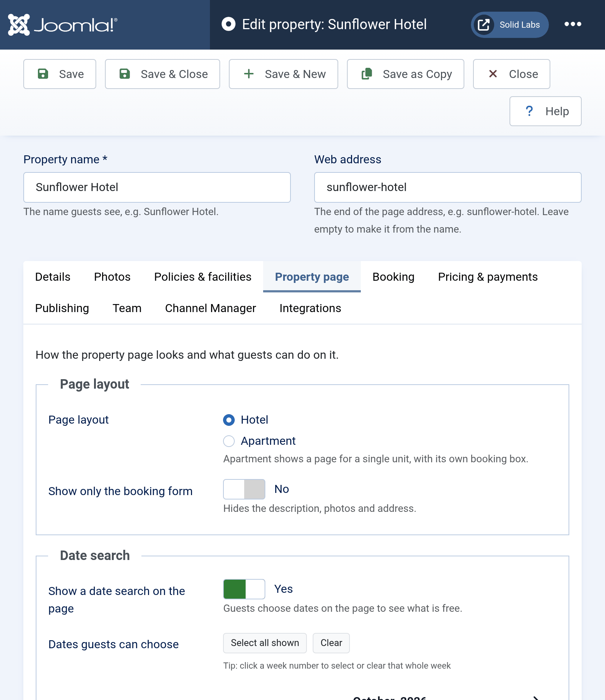The height and width of the screenshot is (700, 605).
Task: Click the Clear dates button
Action: click(x=331, y=643)
